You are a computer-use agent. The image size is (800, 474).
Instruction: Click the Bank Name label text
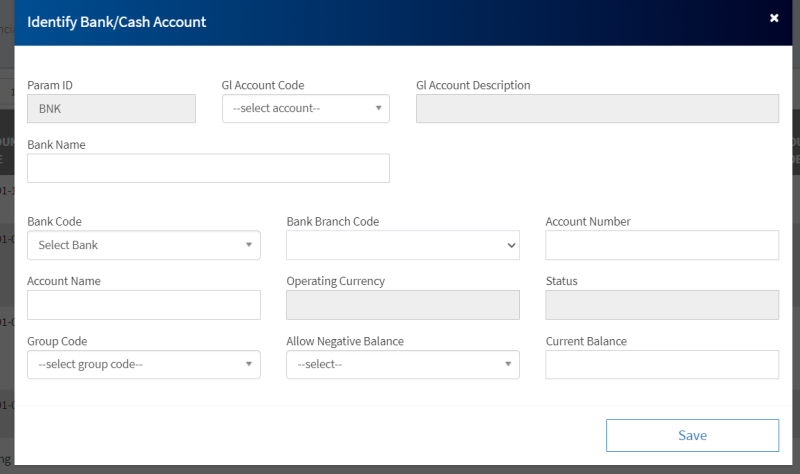pos(56,145)
